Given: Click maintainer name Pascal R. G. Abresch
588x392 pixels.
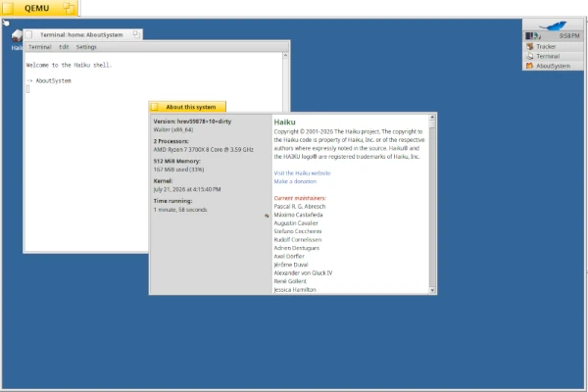Looking at the screenshot, I should coord(300,207).
